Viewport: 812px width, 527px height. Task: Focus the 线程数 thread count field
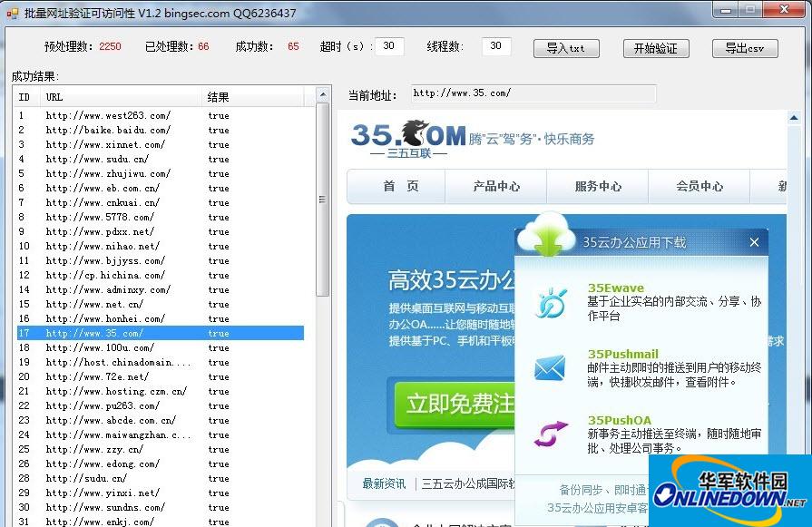tap(496, 46)
